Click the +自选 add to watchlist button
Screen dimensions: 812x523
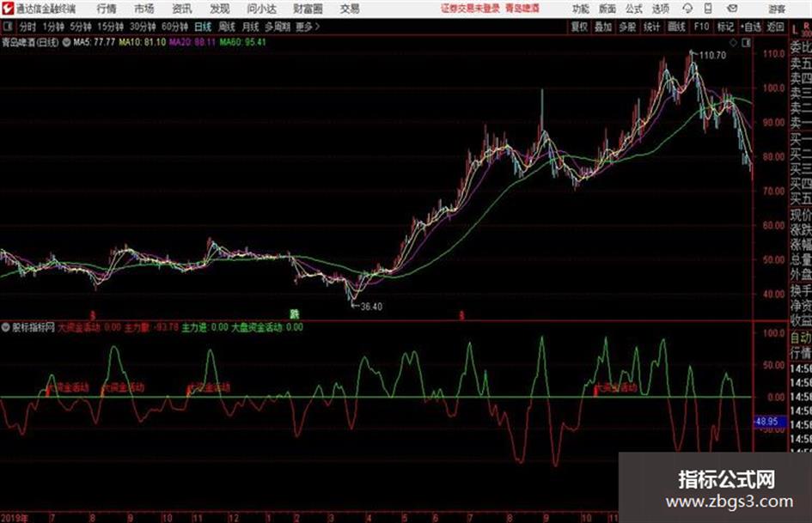pyautogui.click(x=751, y=27)
